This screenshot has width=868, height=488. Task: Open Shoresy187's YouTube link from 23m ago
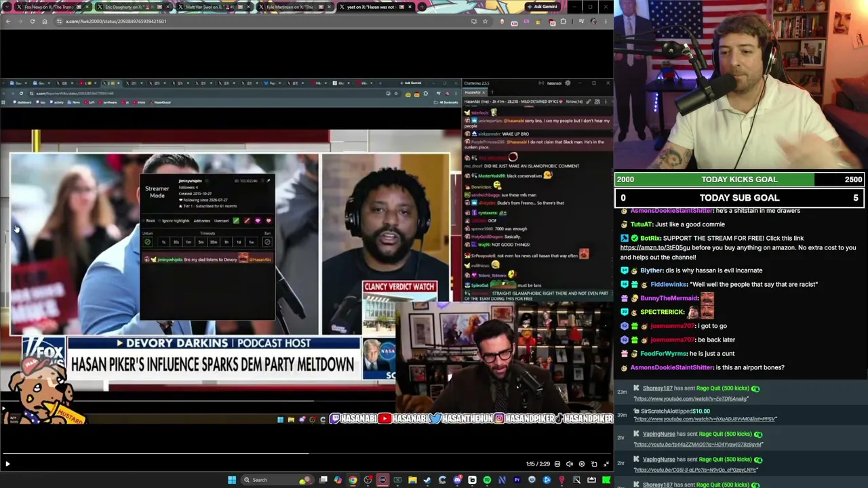click(x=690, y=399)
